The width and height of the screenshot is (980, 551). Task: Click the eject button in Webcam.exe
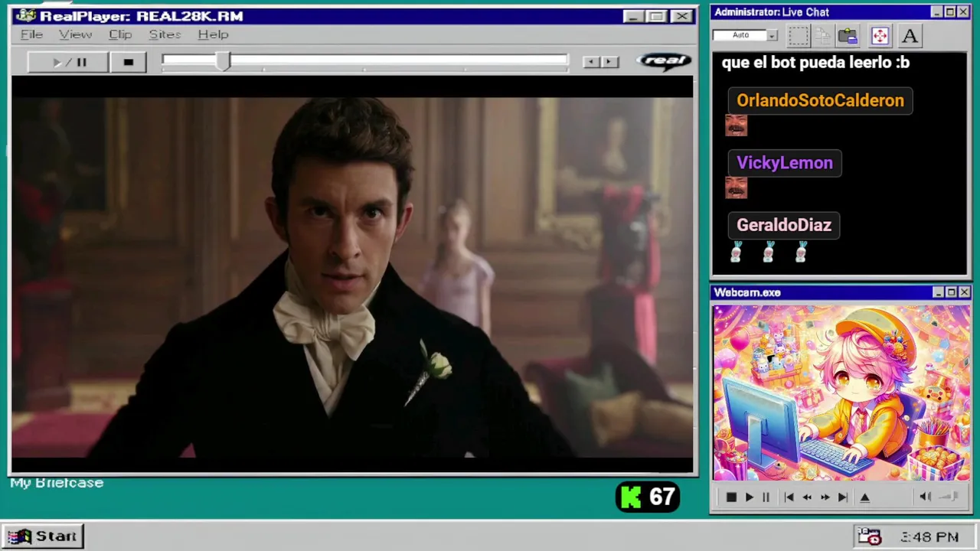click(865, 497)
